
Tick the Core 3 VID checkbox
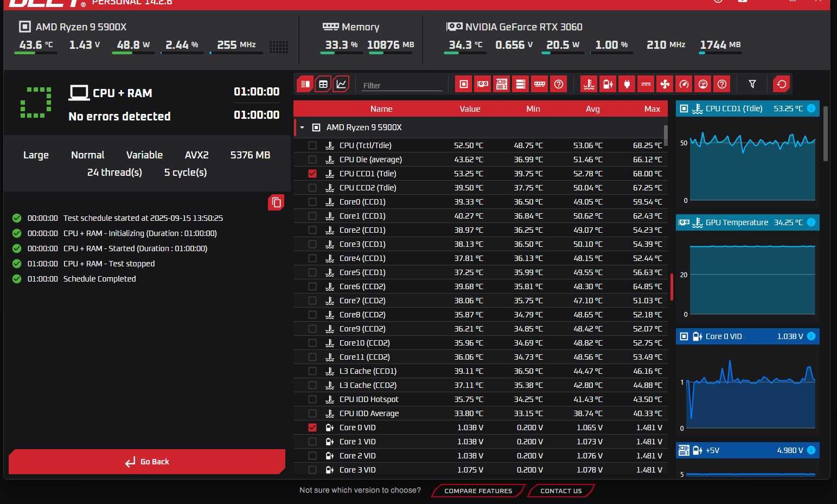(x=312, y=470)
